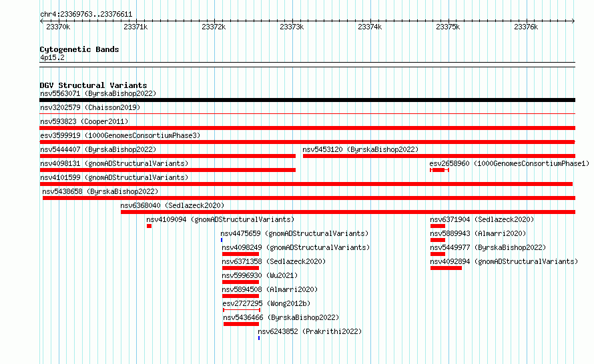Open nsv5449977 (ByrskaBishop2022) label

pos(488,247)
